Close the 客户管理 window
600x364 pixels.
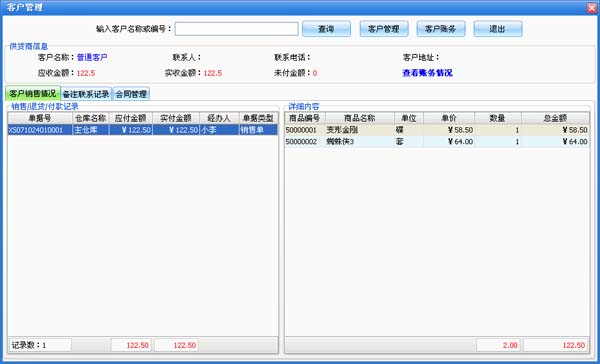point(592,8)
